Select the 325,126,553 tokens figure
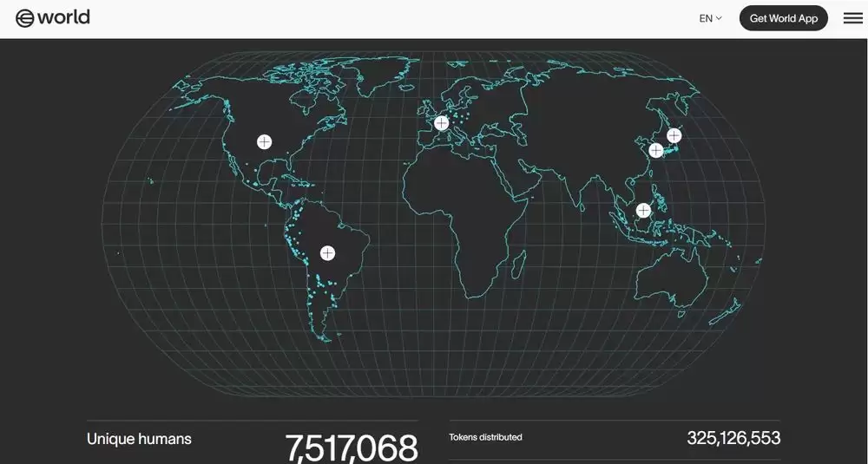 point(733,438)
